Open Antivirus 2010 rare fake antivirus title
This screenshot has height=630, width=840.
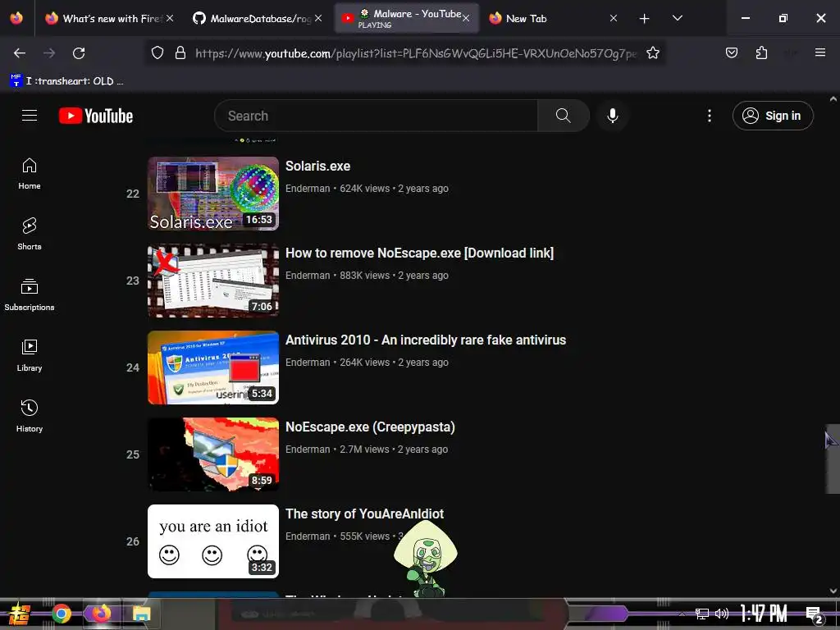[426, 340]
